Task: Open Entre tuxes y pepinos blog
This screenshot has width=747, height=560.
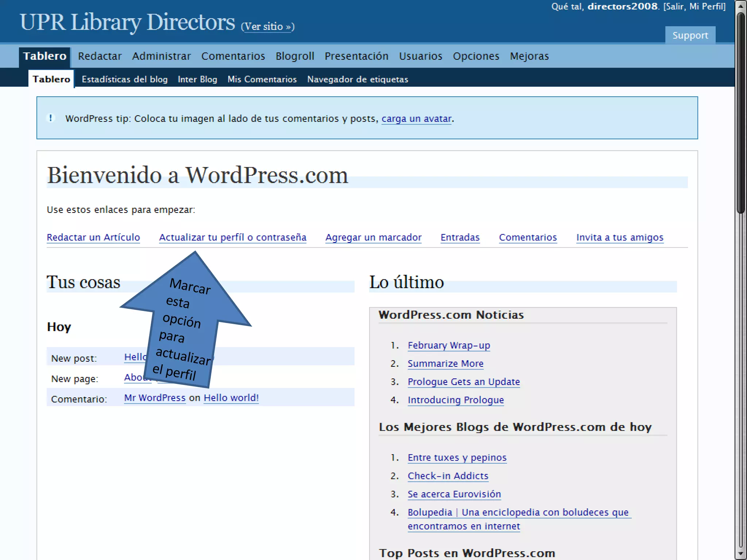Action: pos(457,458)
